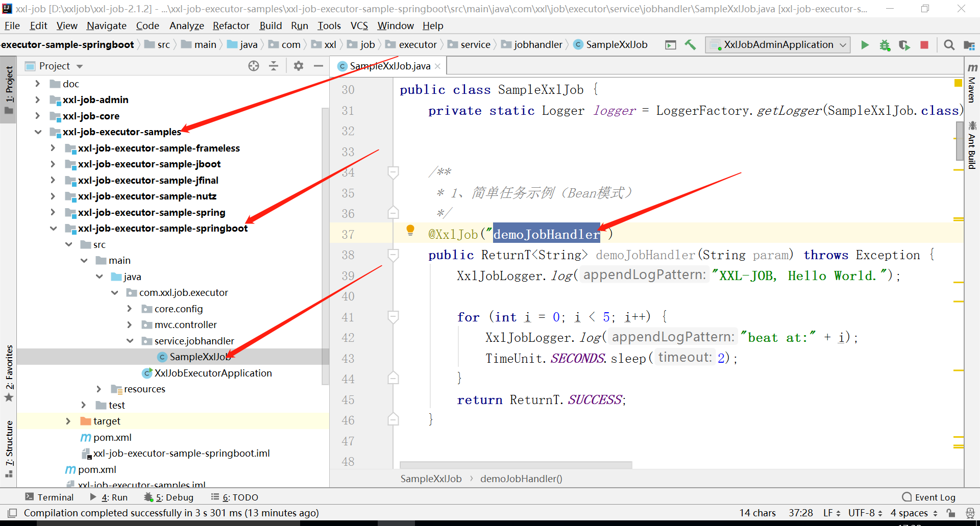Open Structure tool window side tab
This screenshot has height=526, width=980.
coord(9,448)
